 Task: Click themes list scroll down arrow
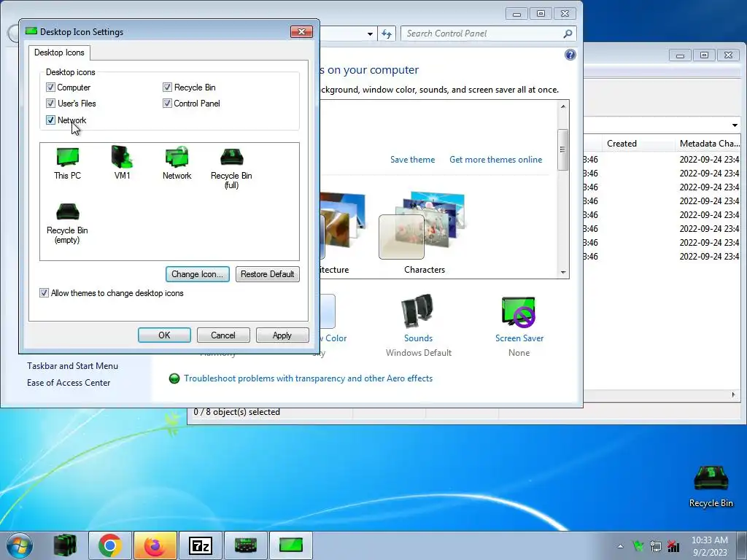pyautogui.click(x=563, y=273)
